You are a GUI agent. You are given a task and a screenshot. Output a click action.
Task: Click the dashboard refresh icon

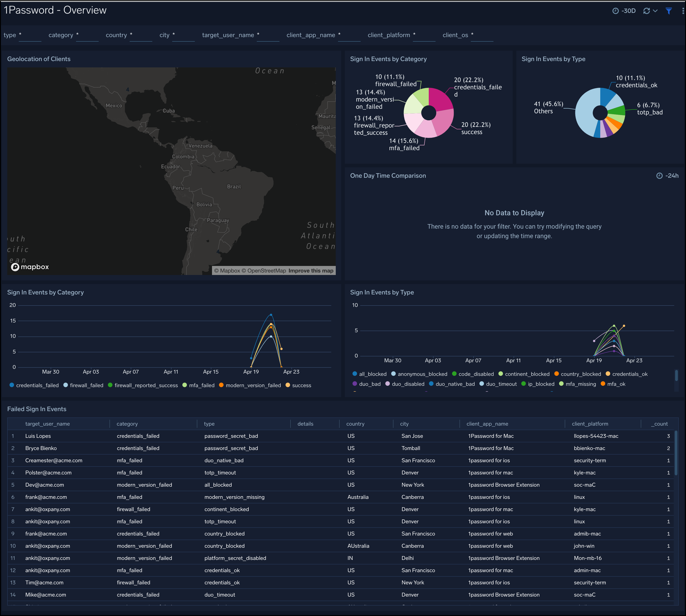[646, 11]
